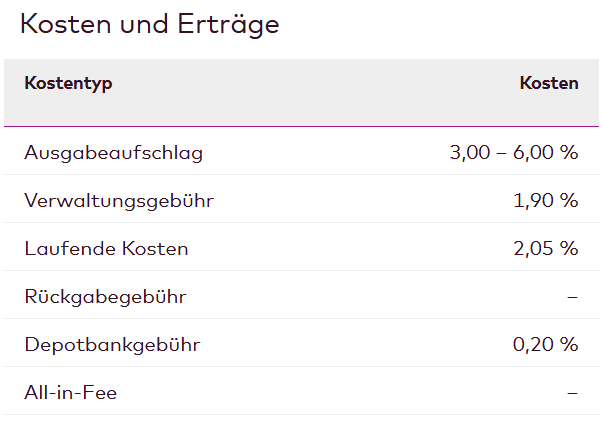Click the Kosten column header in the table
Image resolution: width=603 pixels, height=432 pixels.
click(548, 83)
